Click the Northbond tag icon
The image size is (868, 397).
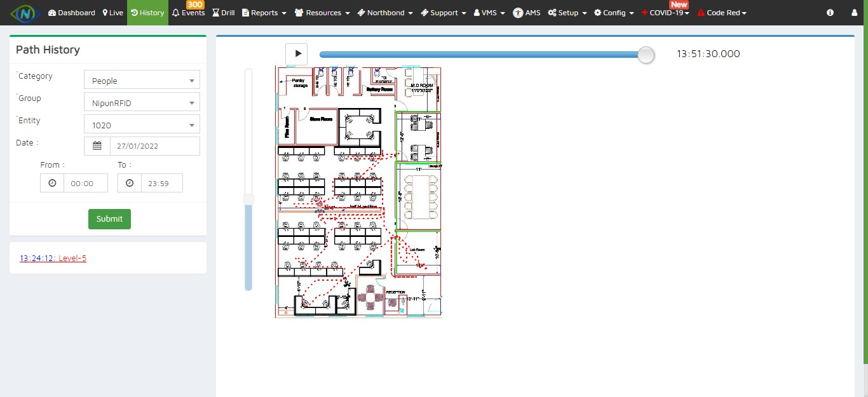click(x=361, y=13)
